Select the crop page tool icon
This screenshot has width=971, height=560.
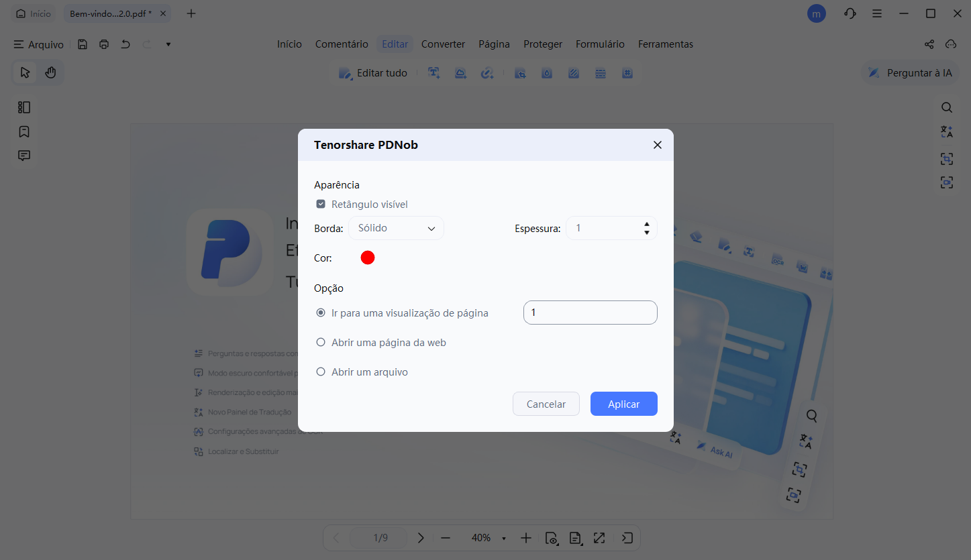tap(520, 73)
